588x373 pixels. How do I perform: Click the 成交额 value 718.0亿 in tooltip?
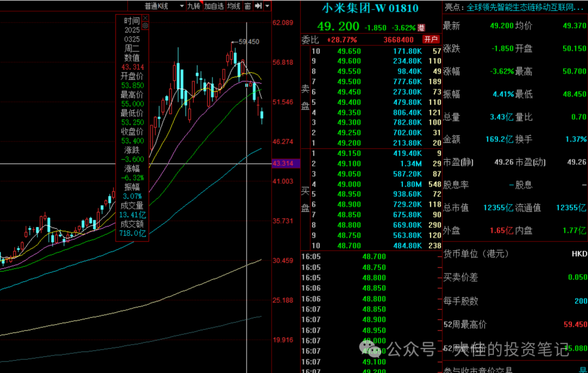click(132, 233)
